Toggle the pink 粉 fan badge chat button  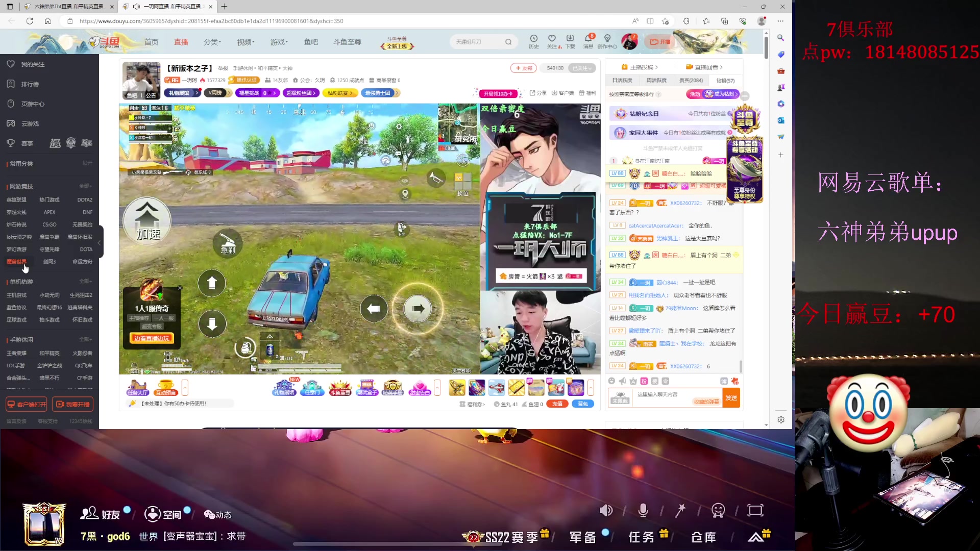pyautogui.click(x=644, y=381)
